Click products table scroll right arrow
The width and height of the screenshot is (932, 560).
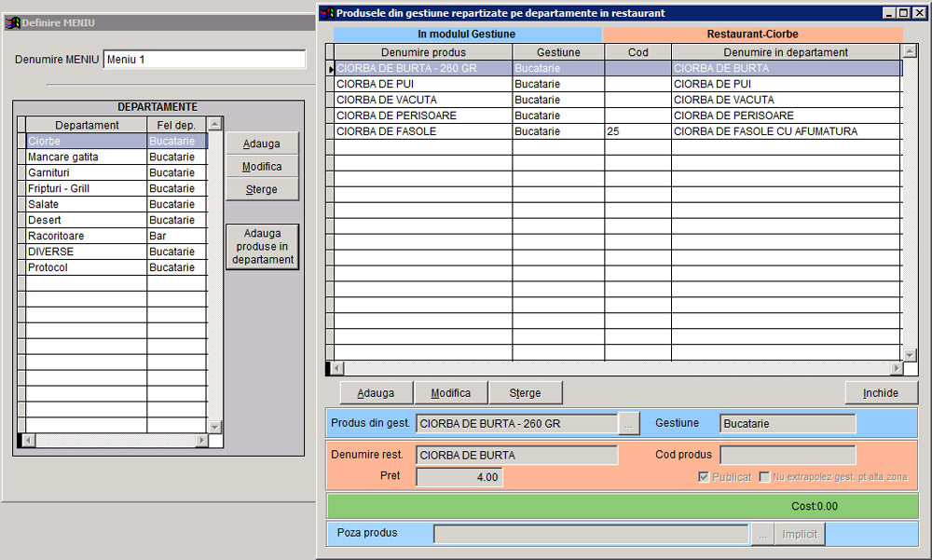point(897,369)
